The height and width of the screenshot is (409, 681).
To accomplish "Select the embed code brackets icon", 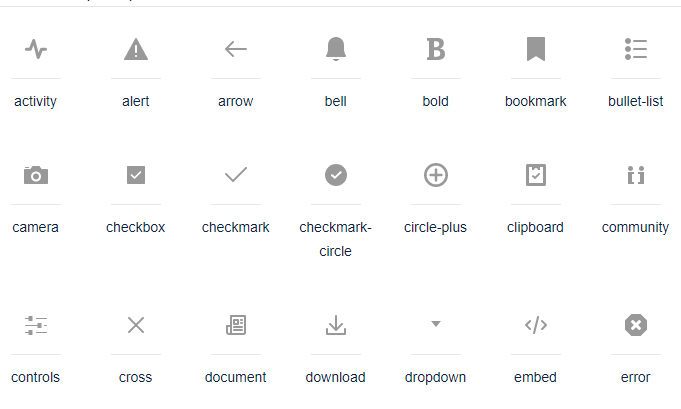I will [x=536, y=325].
